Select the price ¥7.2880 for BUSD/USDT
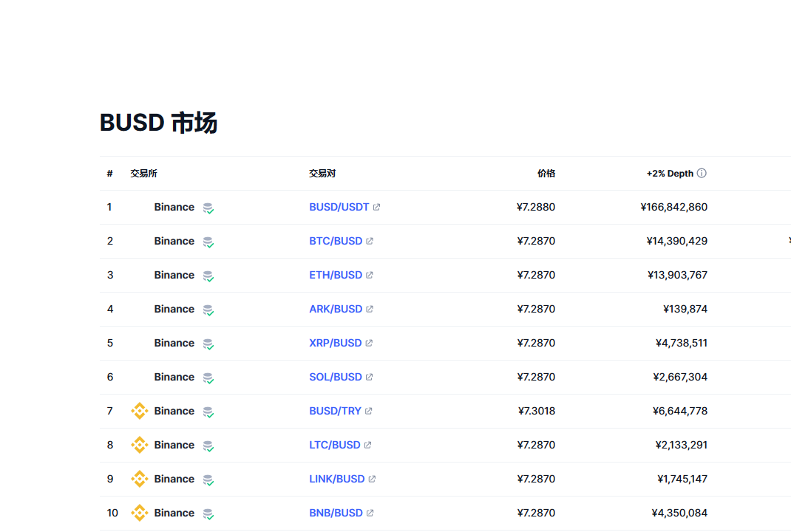Image resolution: width=791 pixels, height=532 pixels. pos(536,207)
